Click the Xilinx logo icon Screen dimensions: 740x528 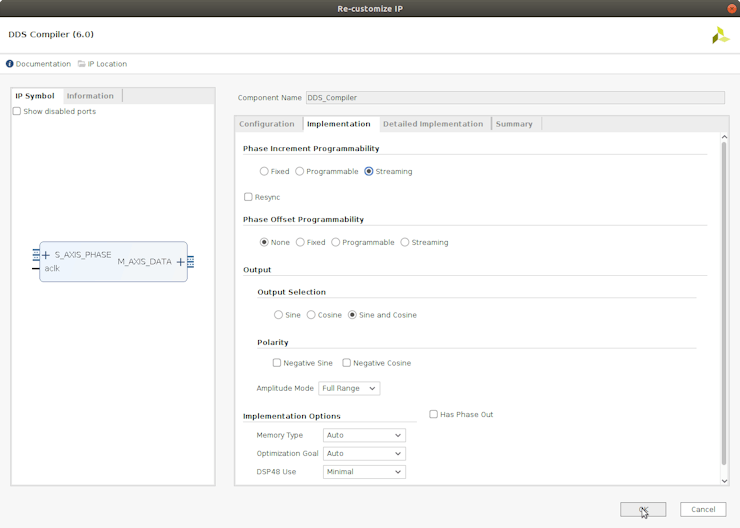coord(721,35)
